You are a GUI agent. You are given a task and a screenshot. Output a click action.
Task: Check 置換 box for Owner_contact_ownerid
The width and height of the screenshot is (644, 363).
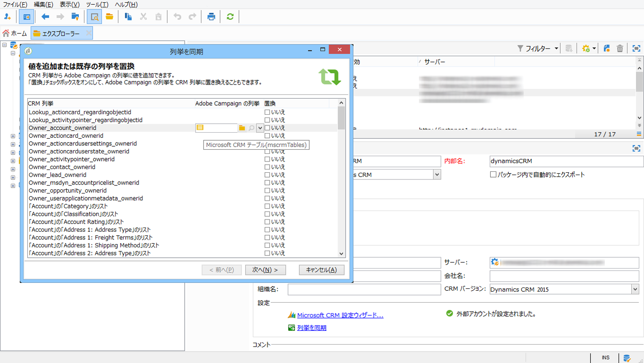point(267,167)
